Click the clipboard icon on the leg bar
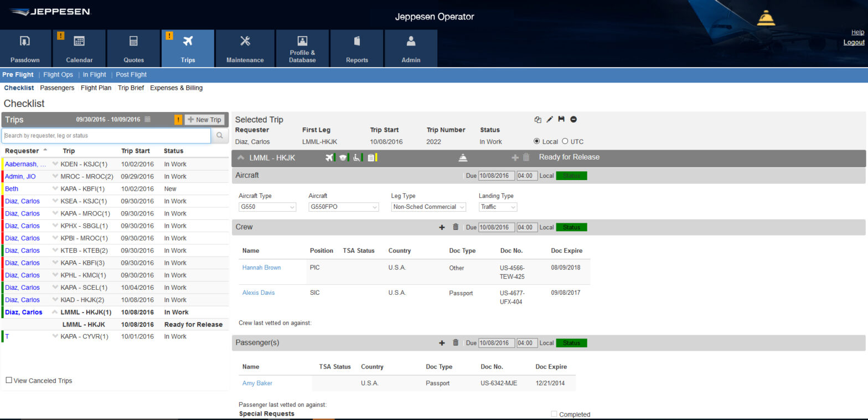 (371, 157)
